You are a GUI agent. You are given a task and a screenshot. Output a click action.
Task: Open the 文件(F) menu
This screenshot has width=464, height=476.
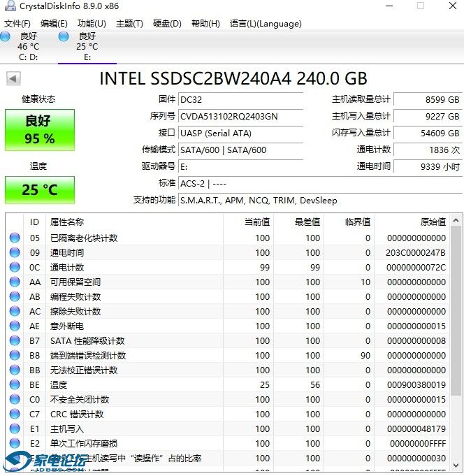(17, 23)
